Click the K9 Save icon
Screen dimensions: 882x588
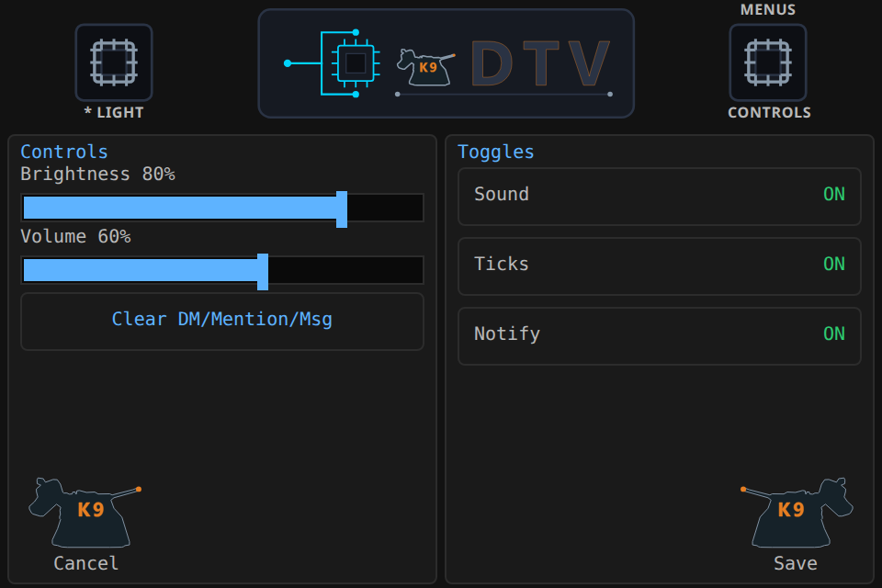click(797, 513)
